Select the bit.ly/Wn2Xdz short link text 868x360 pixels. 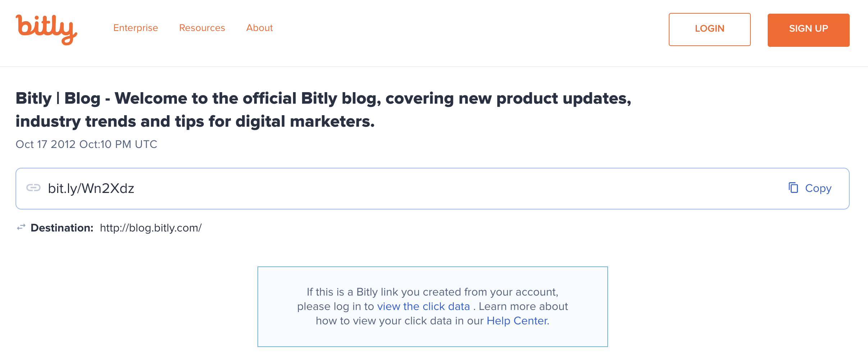click(x=91, y=189)
